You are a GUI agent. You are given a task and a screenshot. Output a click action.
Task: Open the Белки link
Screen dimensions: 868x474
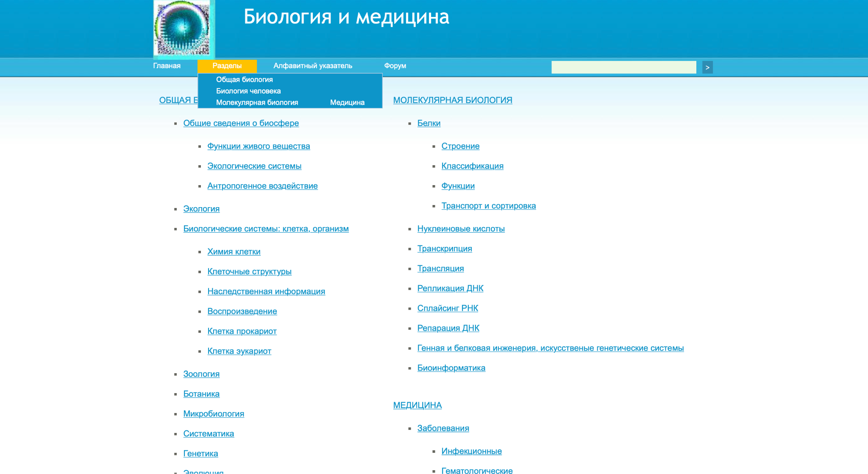429,123
